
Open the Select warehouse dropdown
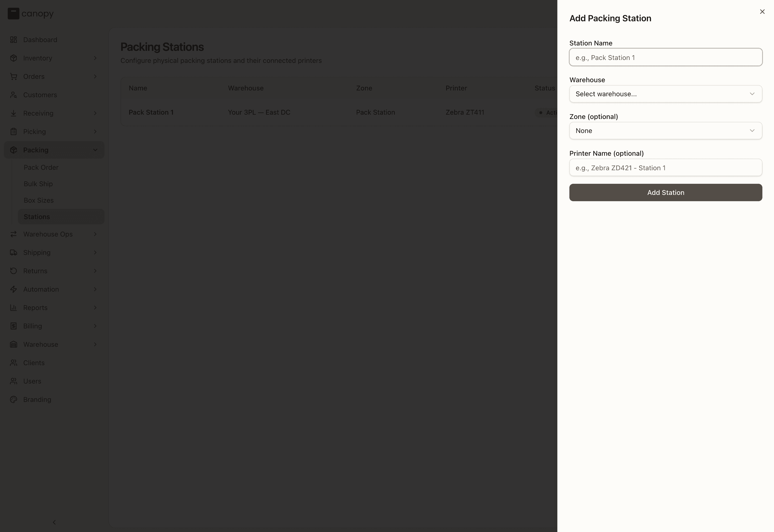665,94
